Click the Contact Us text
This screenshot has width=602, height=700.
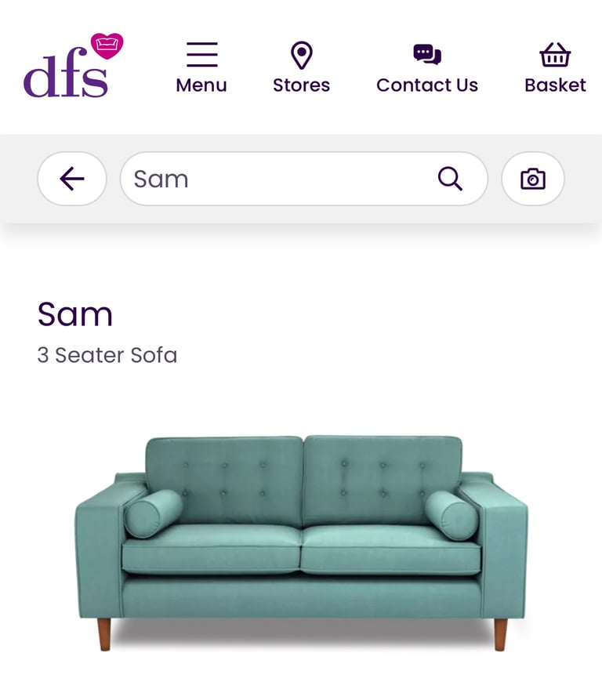click(427, 85)
